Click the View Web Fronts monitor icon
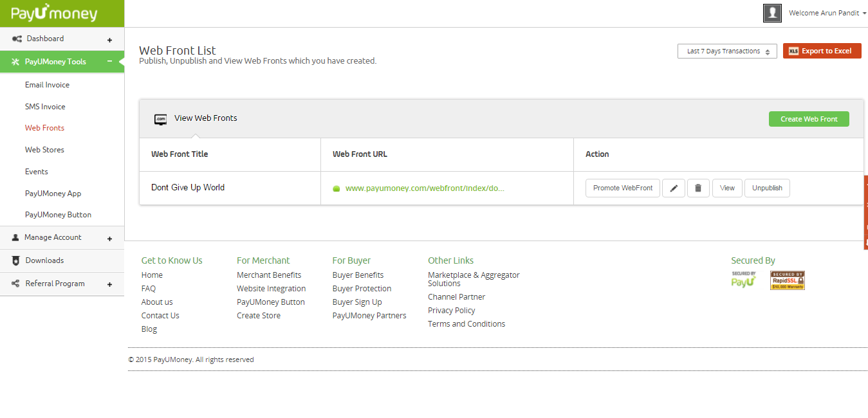The image size is (868, 418). 160,119
